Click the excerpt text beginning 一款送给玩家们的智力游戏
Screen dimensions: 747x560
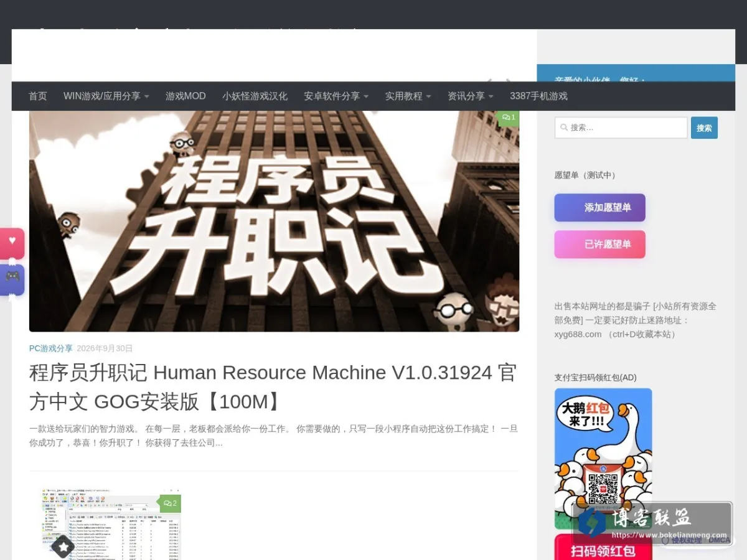pyautogui.click(x=273, y=436)
